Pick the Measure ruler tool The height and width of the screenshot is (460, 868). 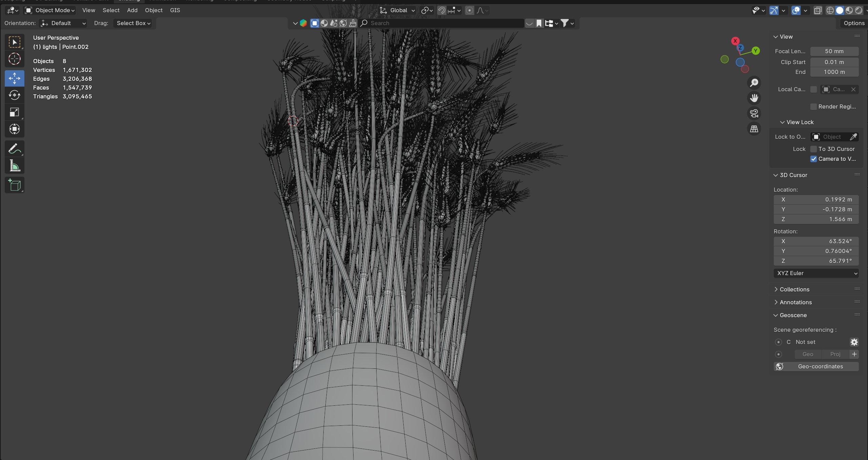(14, 166)
